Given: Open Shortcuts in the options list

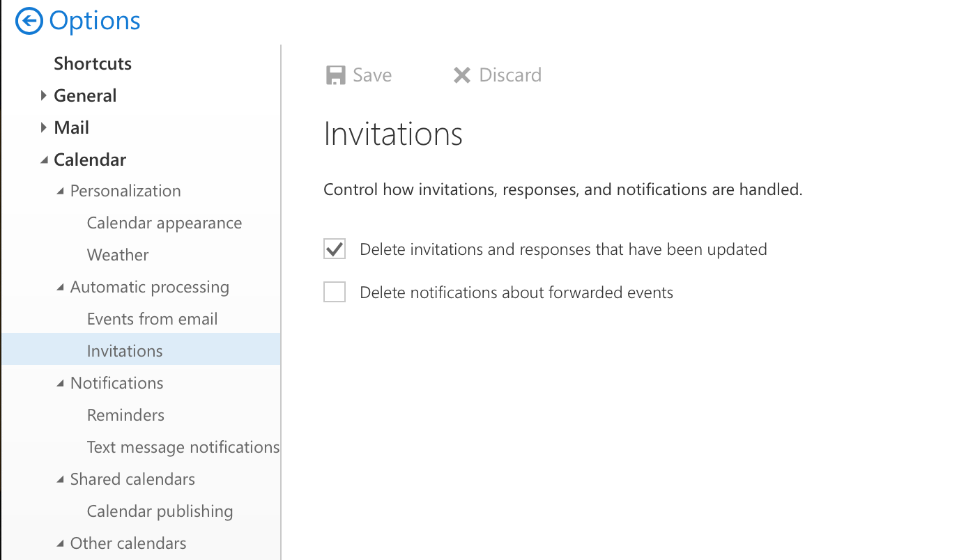Looking at the screenshot, I should click(x=93, y=63).
